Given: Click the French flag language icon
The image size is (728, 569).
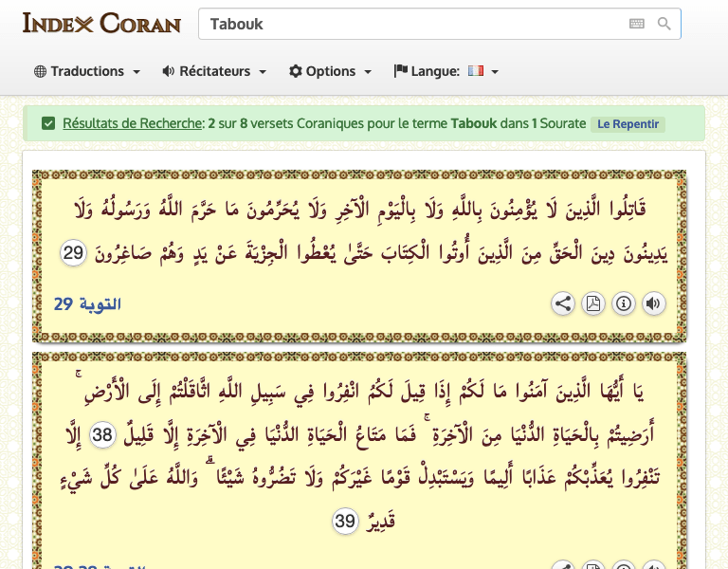Looking at the screenshot, I should point(476,70).
